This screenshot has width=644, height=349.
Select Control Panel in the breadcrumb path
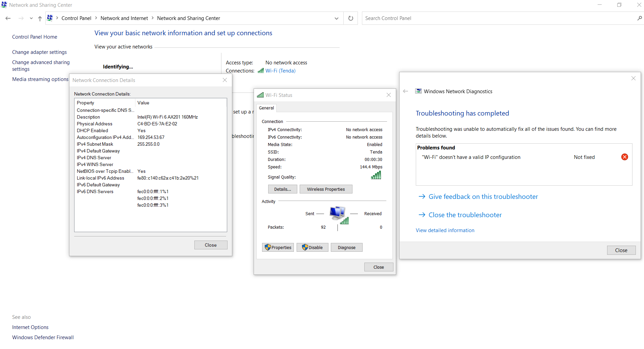76,18
